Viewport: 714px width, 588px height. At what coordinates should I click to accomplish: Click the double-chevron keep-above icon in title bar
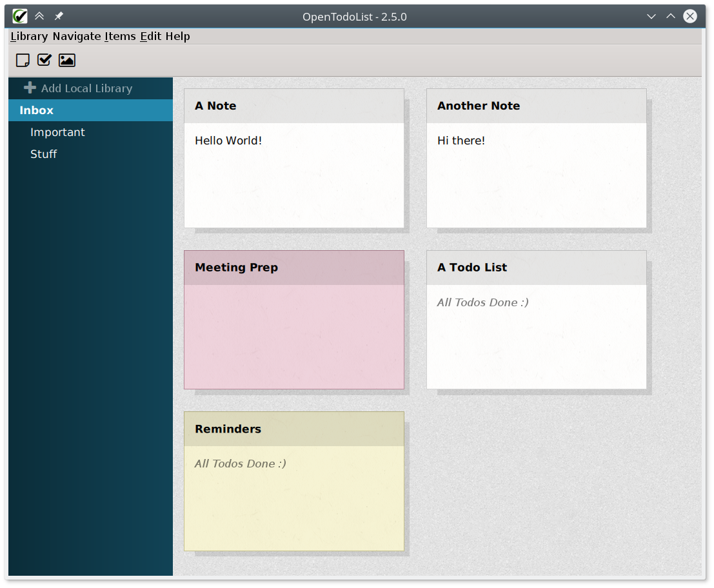click(x=39, y=16)
